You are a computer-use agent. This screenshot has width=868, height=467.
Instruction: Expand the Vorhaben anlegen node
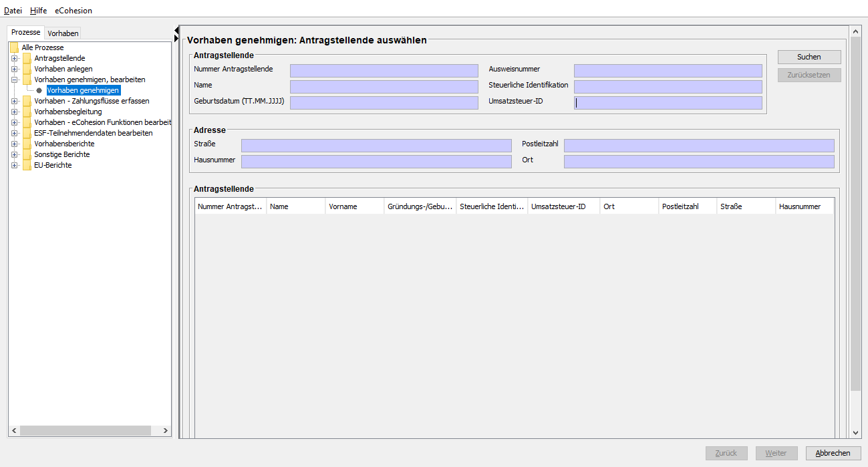click(x=14, y=69)
